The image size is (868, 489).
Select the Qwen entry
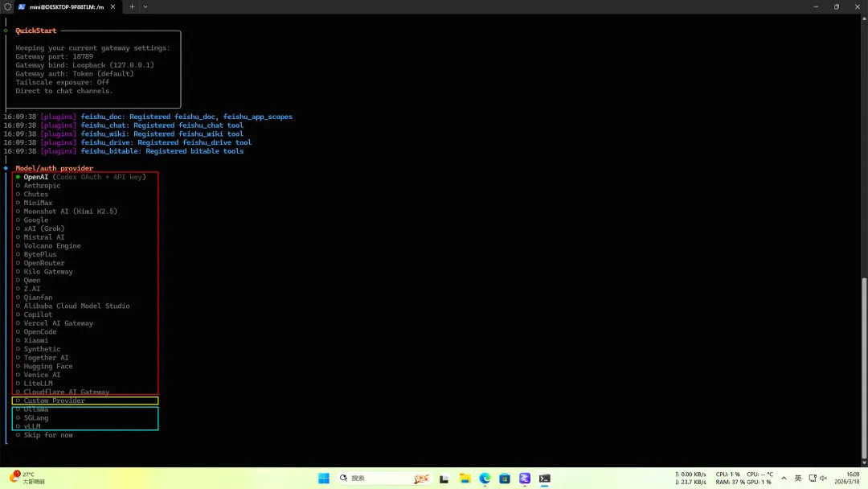(27, 280)
